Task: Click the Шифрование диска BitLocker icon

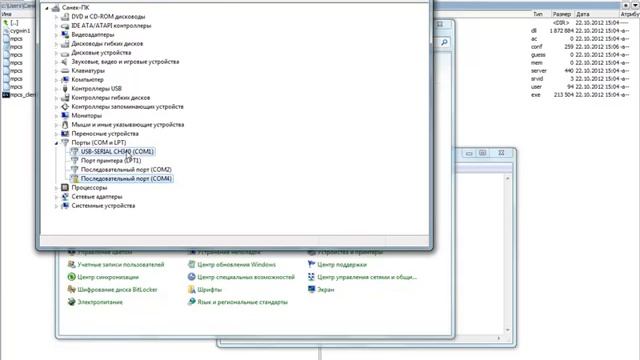Action: click(x=71, y=289)
